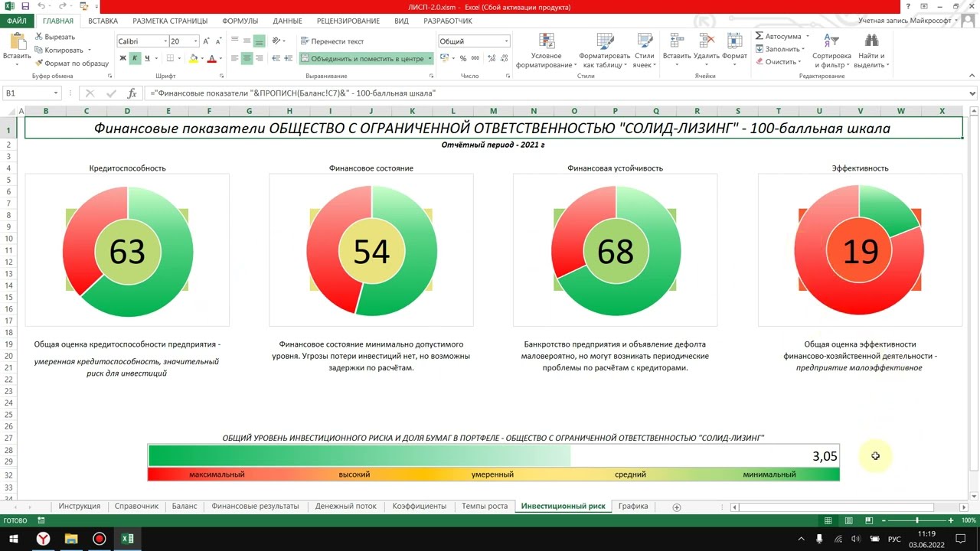
Task: Cut selection with Вырезать
Action: (x=54, y=37)
